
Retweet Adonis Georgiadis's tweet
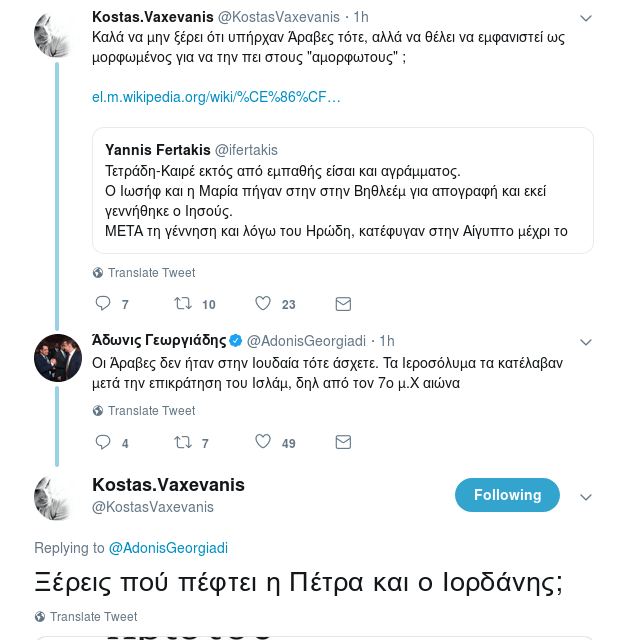pyautogui.click(x=183, y=442)
